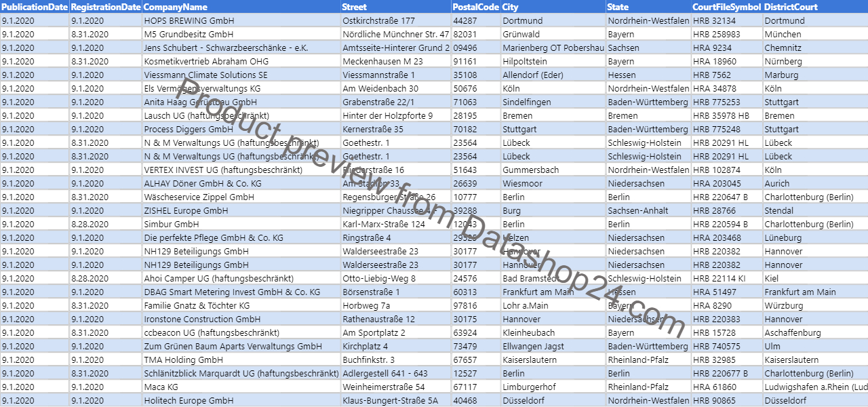868x407 pixels.
Task: Click district court cell Würzburg
Action: [815, 305]
